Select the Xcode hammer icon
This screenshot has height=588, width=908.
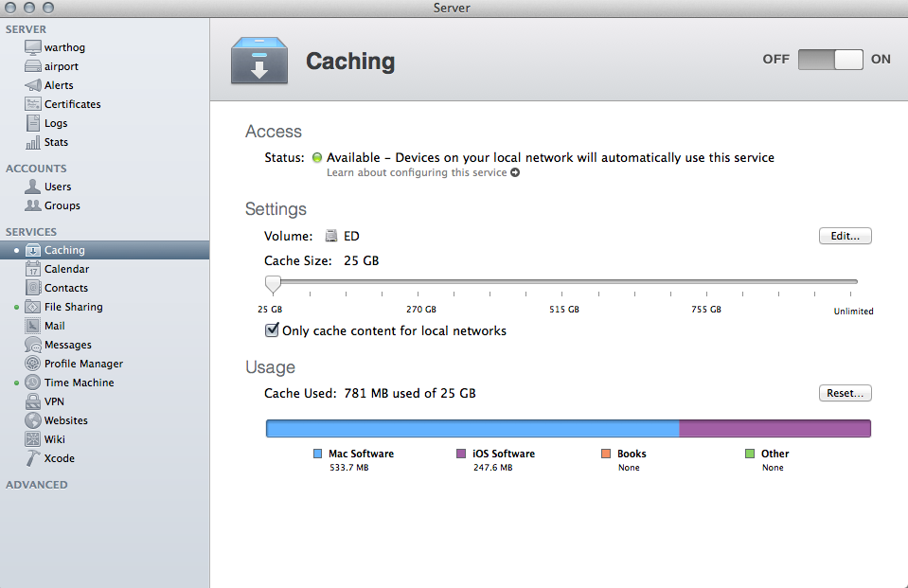tap(32, 458)
